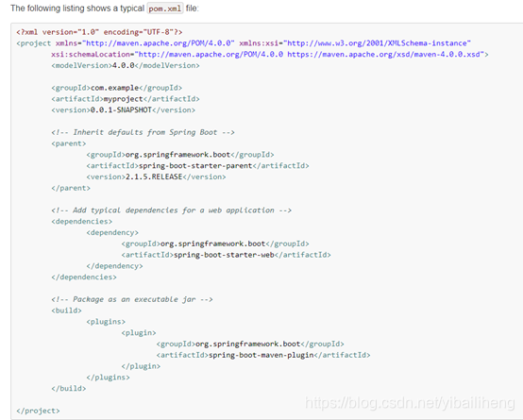Click the xmlns:xsi XMLSchema-instance URL
The height and width of the screenshot is (420, 523).
[377, 43]
